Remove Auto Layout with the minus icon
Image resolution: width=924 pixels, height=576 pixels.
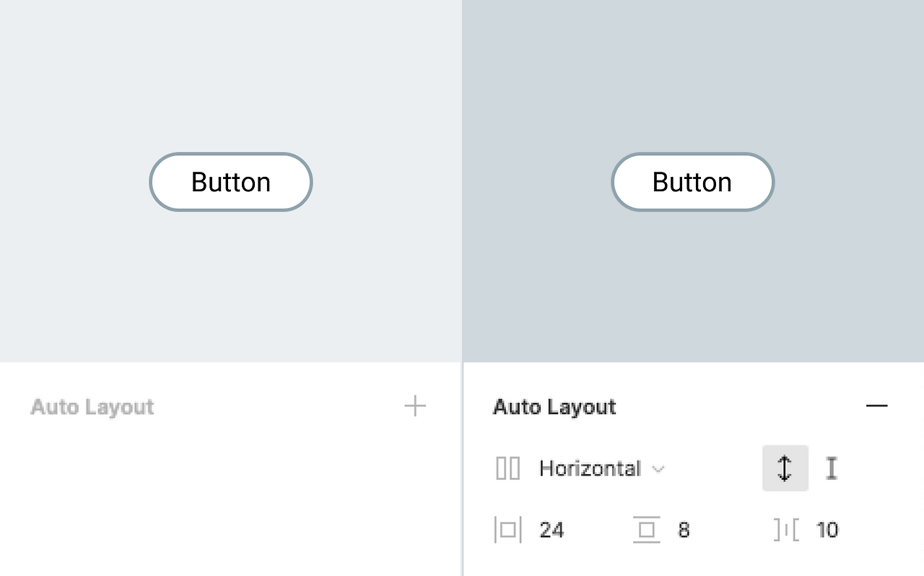(x=876, y=406)
